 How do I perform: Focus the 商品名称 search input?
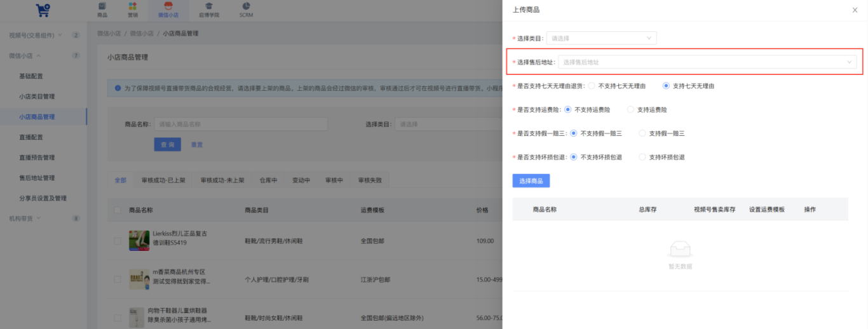[241, 124]
